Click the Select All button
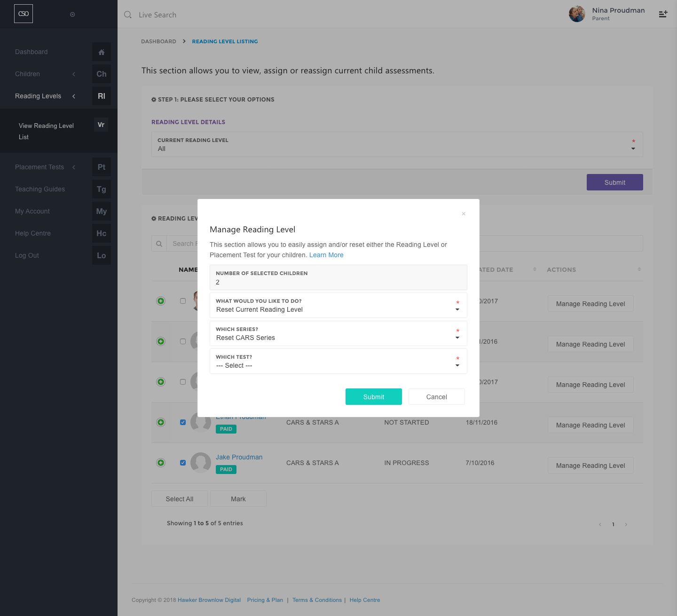The height and width of the screenshot is (616, 677). pyautogui.click(x=180, y=499)
